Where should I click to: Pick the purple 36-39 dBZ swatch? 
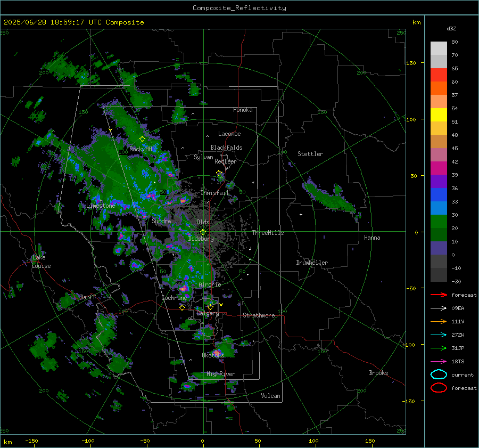[x=439, y=181]
